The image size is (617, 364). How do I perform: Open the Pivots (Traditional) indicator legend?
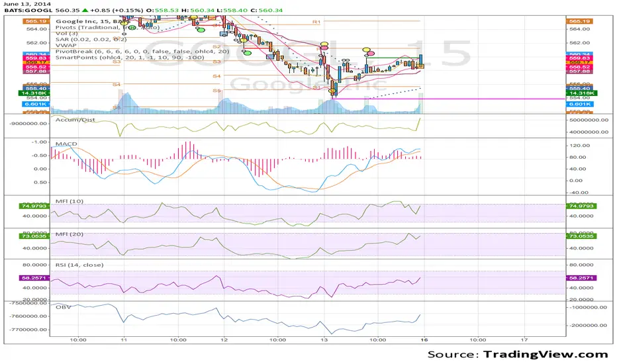[107, 27]
